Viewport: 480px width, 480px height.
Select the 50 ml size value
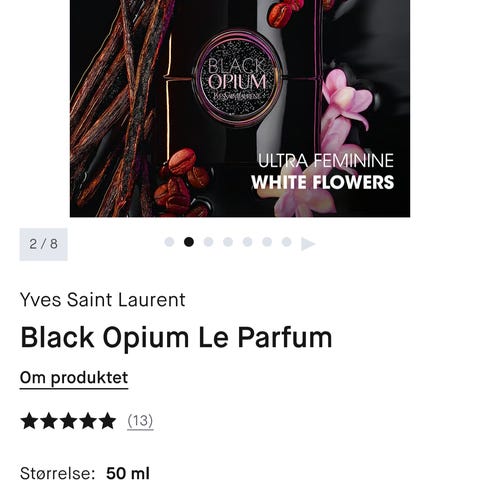click(128, 473)
